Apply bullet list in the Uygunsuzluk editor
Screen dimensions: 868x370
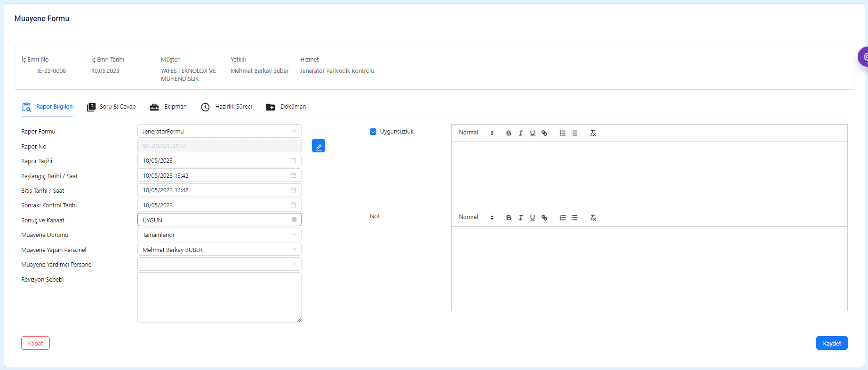coord(574,133)
